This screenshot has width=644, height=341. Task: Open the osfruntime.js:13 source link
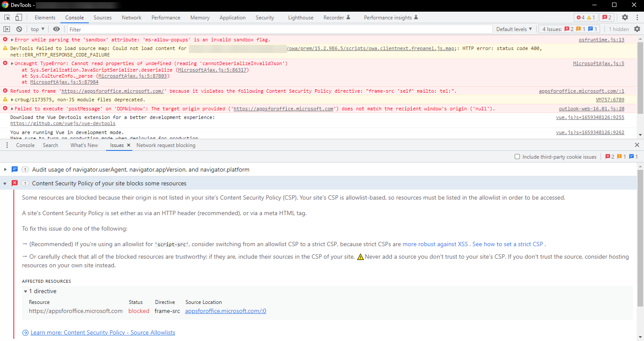(601, 40)
